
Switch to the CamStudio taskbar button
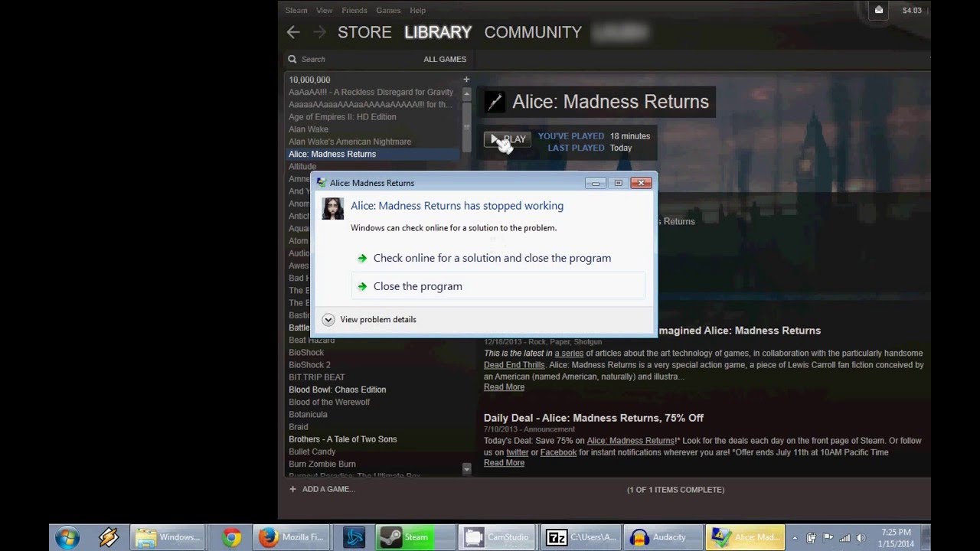(498, 537)
